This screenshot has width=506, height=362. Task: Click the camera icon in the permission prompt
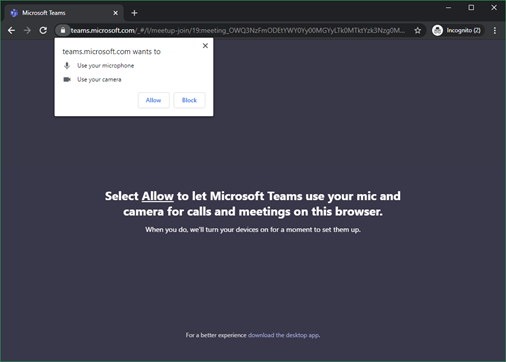[x=67, y=79]
